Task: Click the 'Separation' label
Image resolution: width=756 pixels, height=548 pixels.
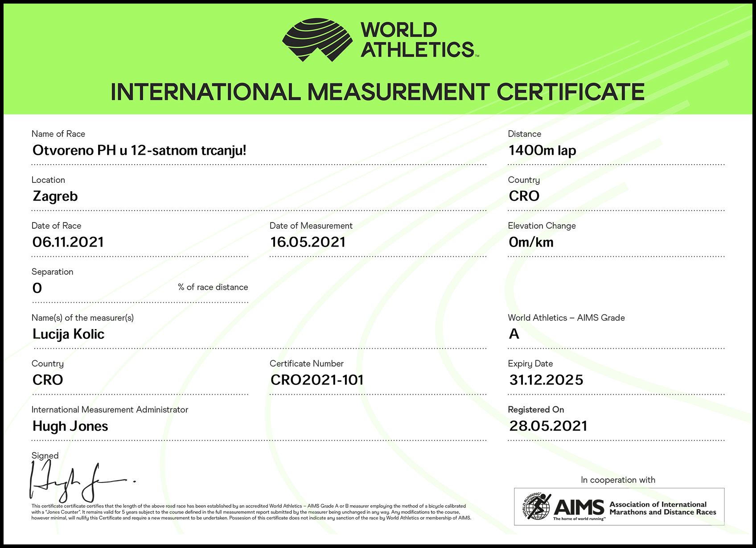Action: pos(53,272)
